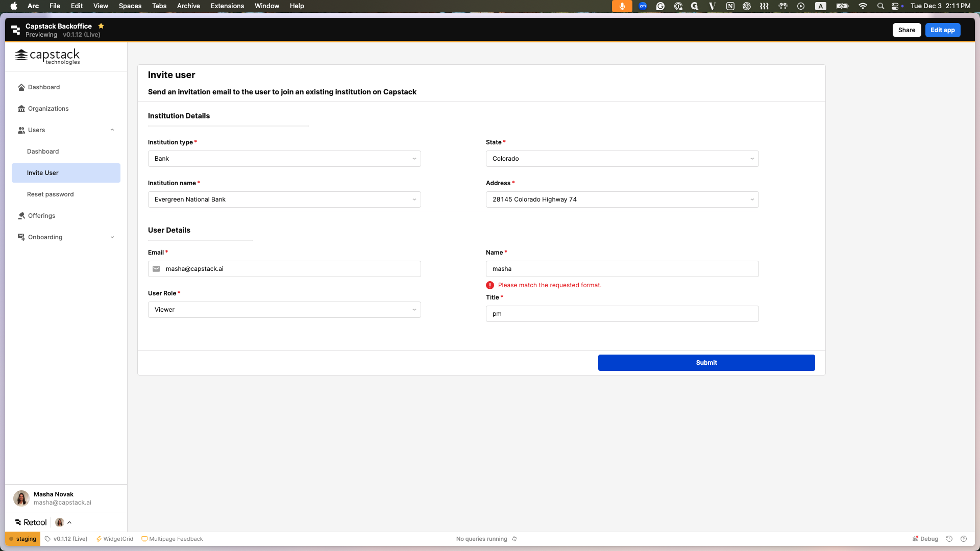Open the ChatGPT menu bar icon
This screenshot has height=551, width=980.
pyautogui.click(x=747, y=6)
